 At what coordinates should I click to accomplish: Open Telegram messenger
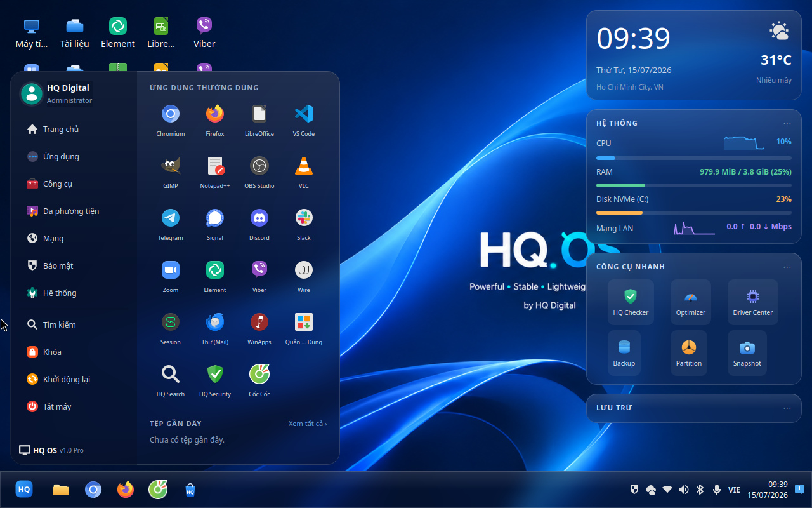tap(171, 225)
